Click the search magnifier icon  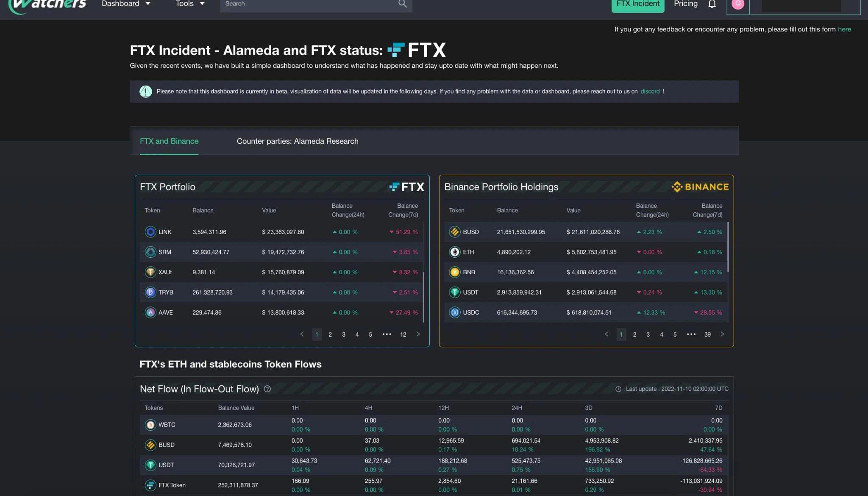(403, 4)
